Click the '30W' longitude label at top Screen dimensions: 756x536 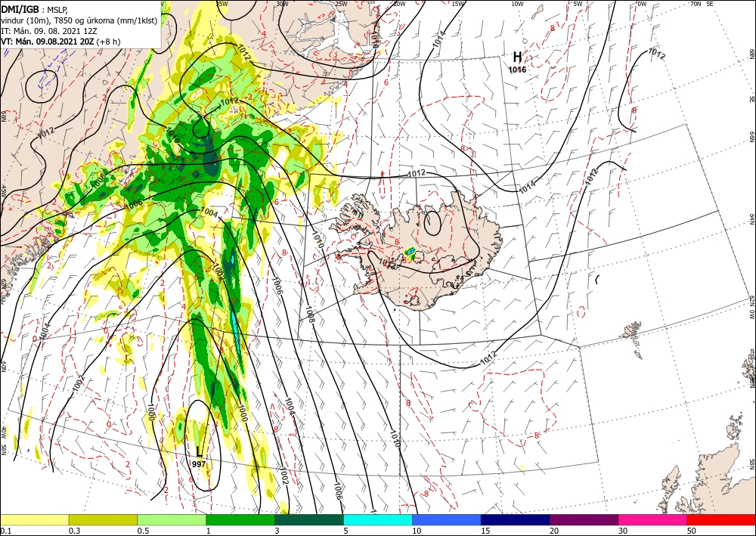(x=282, y=4)
